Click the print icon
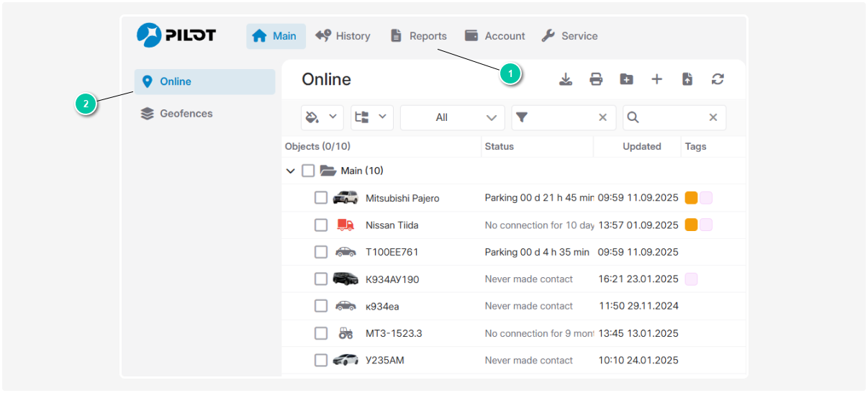Screen dimensions: 868x393 [596, 79]
